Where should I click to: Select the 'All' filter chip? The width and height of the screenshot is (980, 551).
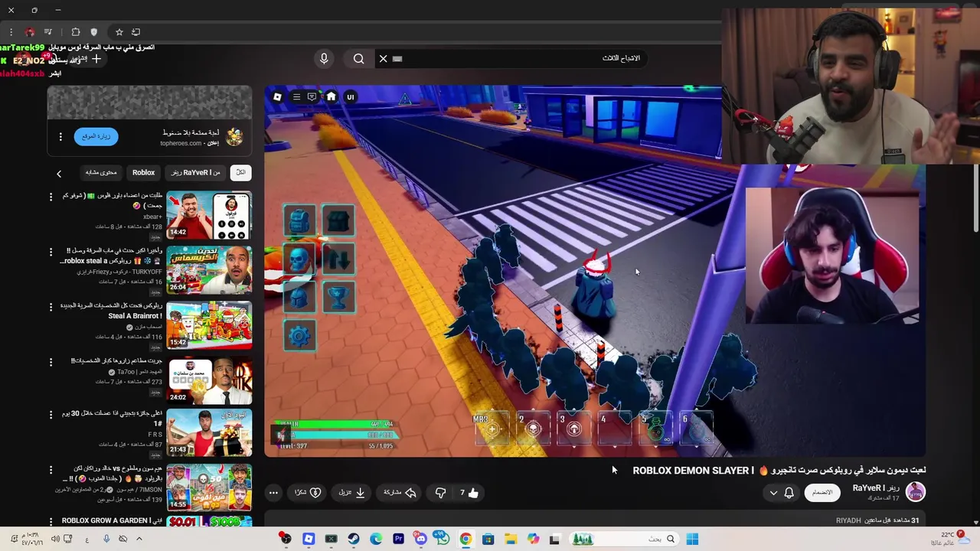pyautogui.click(x=240, y=173)
